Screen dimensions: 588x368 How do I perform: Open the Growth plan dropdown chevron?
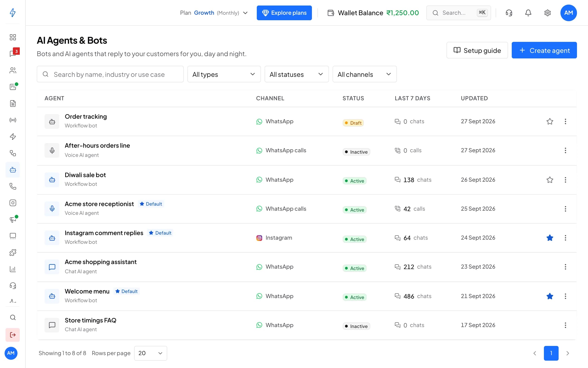245,13
